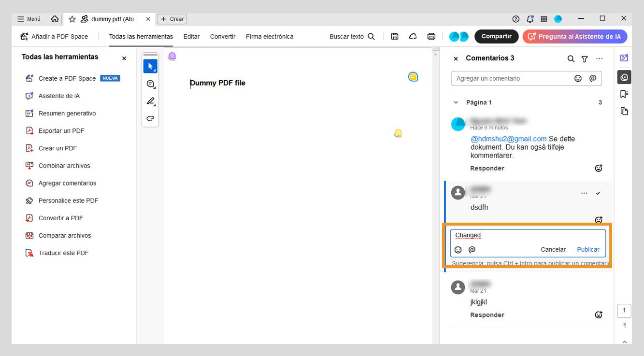Choose the freehand draw tool
This screenshot has height=356, width=644.
[150, 118]
